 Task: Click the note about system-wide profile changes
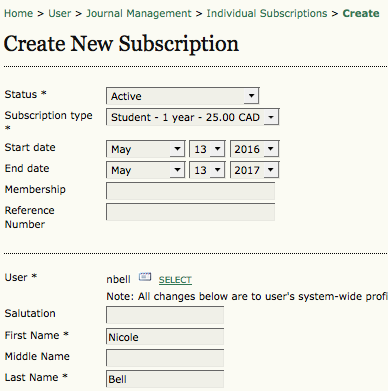[x=247, y=297]
